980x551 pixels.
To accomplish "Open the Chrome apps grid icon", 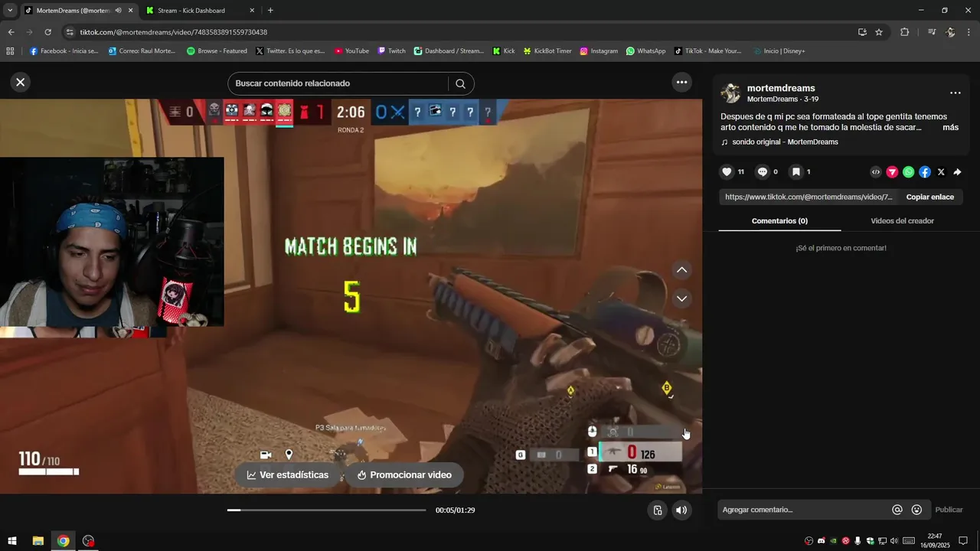I will tap(10, 51).
